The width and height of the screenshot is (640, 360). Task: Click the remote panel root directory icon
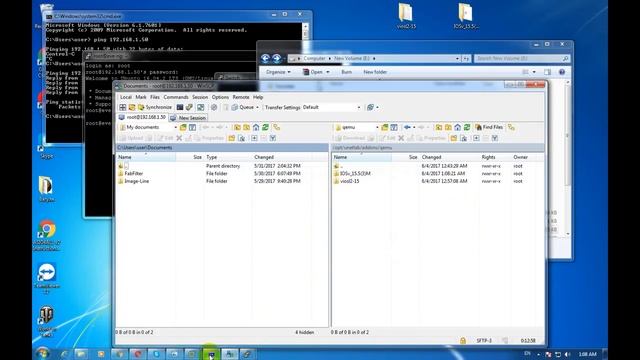(x=448, y=127)
